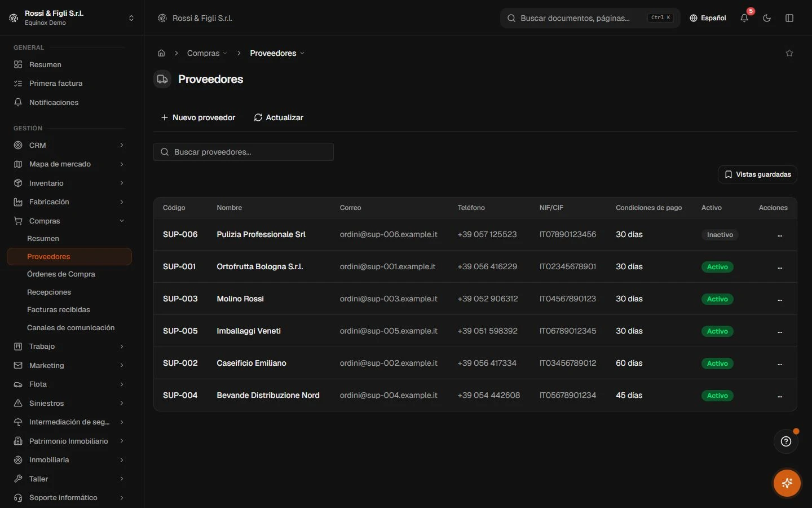
Task: Toggle dark mode moon icon
Action: click(767, 18)
